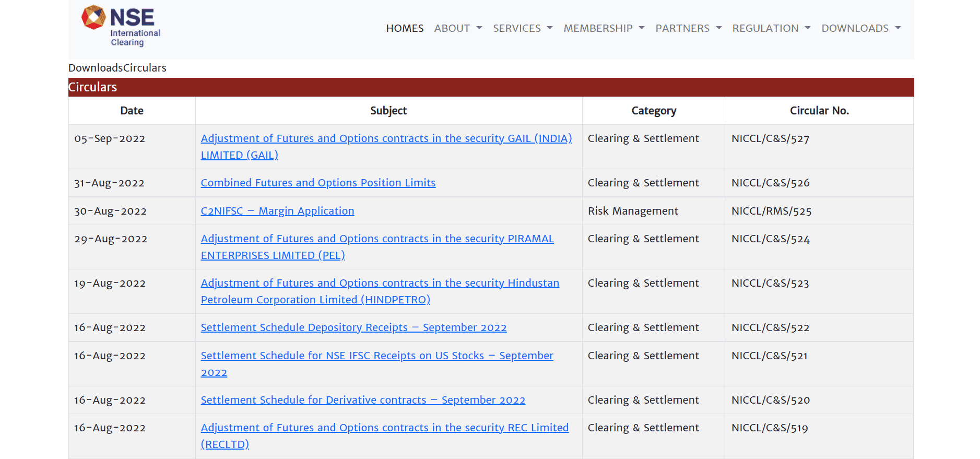Image resolution: width=980 pixels, height=459 pixels.
Task: Open the Hindustan Petroleum adjustment circular
Action: pos(380,291)
